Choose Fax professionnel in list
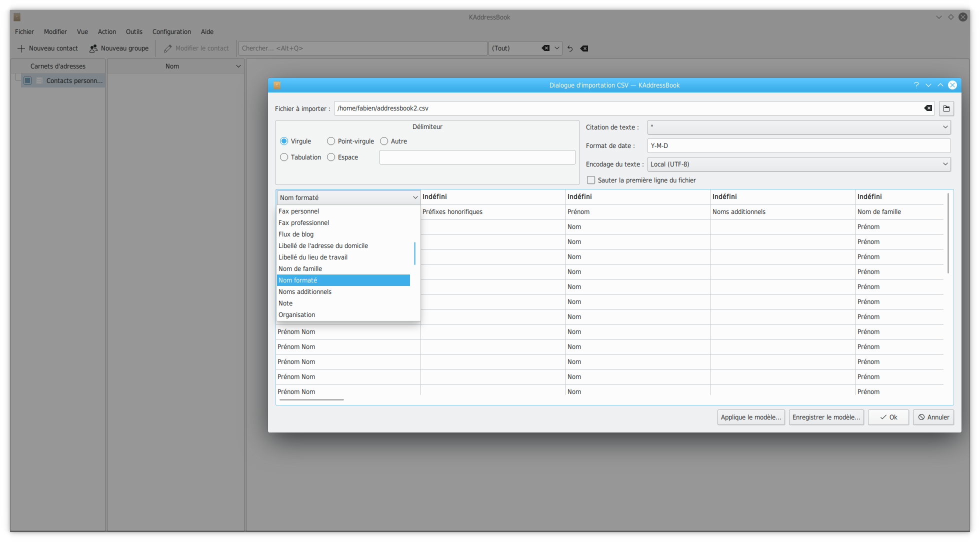 (x=344, y=223)
